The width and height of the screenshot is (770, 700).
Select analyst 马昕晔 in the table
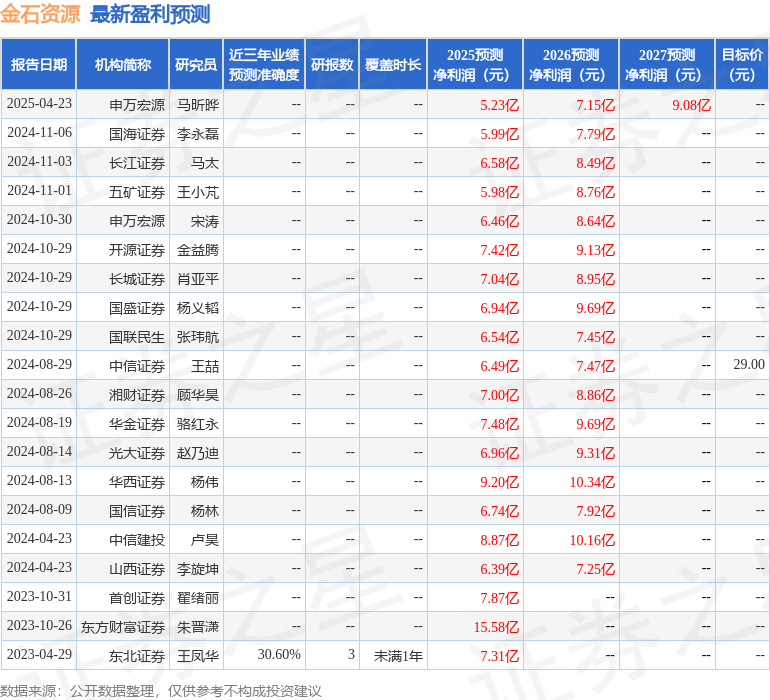coord(198,104)
